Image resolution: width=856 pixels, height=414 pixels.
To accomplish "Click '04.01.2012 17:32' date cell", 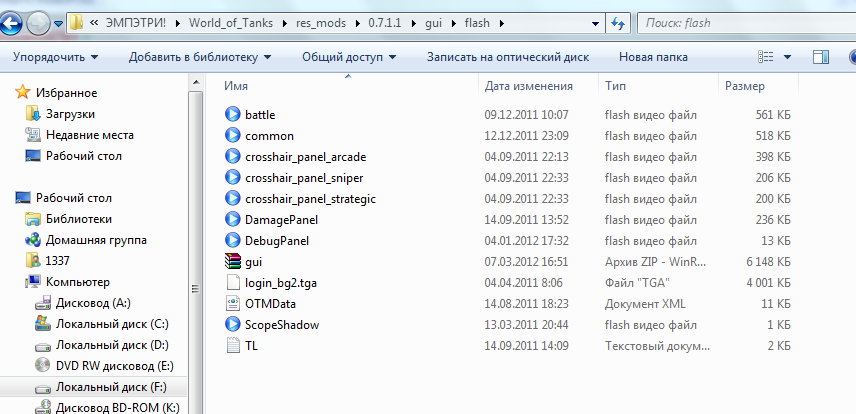I will [x=526, y=241].
